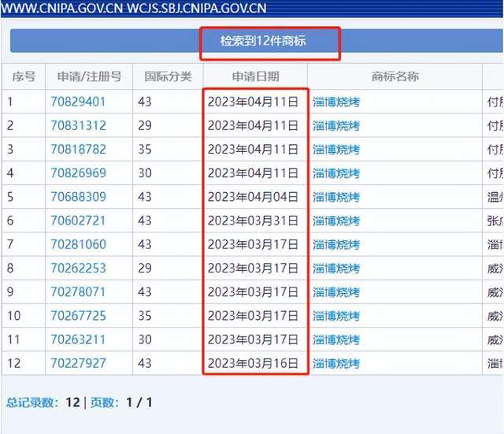Open application number 70281060
Viewport: 504px width, 434px height.
(78, 244)
